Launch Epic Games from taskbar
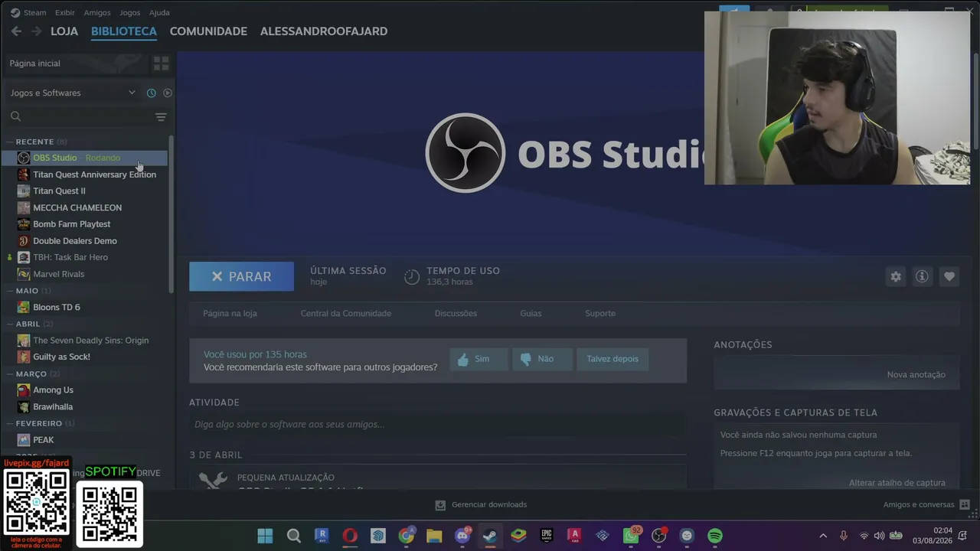Screen dimensions: 980x551 pos(547,536)
